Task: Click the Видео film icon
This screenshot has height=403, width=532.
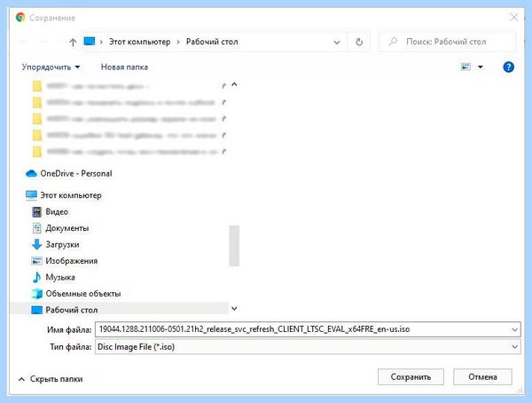Action: 36,211
